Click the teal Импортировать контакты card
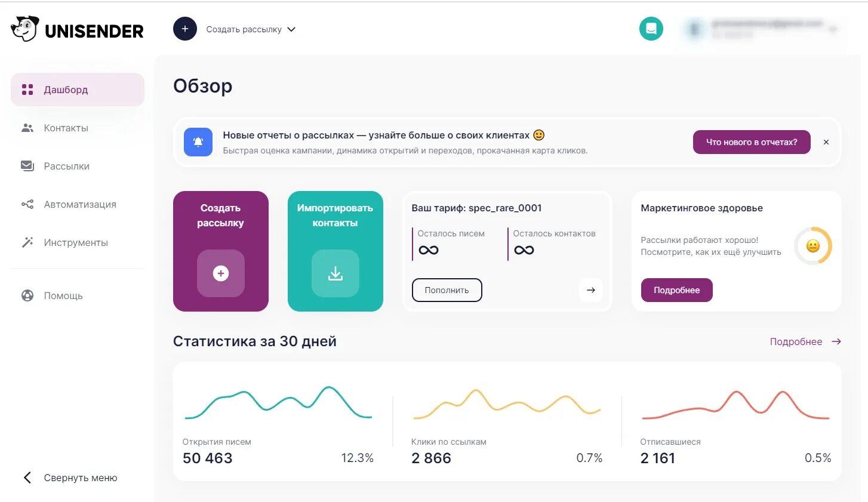 click(335, 251)
